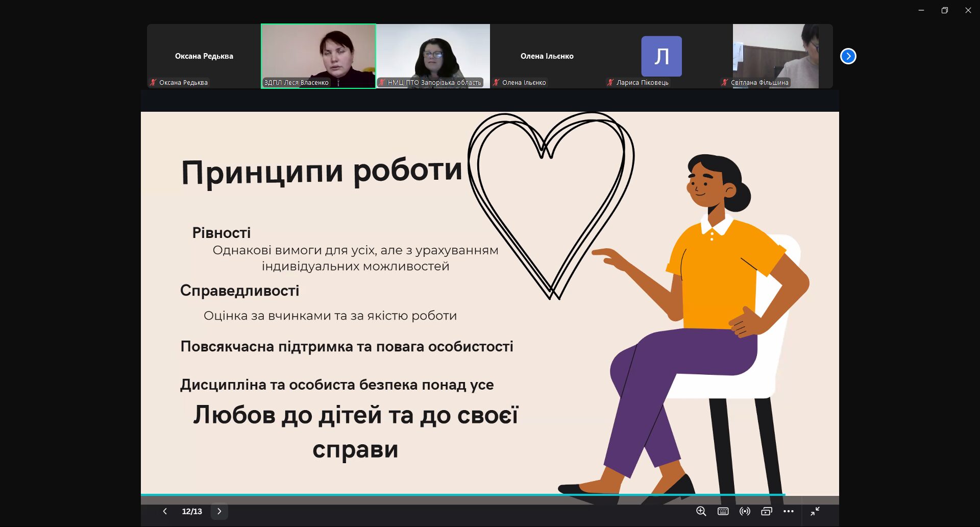Open the keyboard shortcuts icon
980x527 pixels.
[723, 511]
